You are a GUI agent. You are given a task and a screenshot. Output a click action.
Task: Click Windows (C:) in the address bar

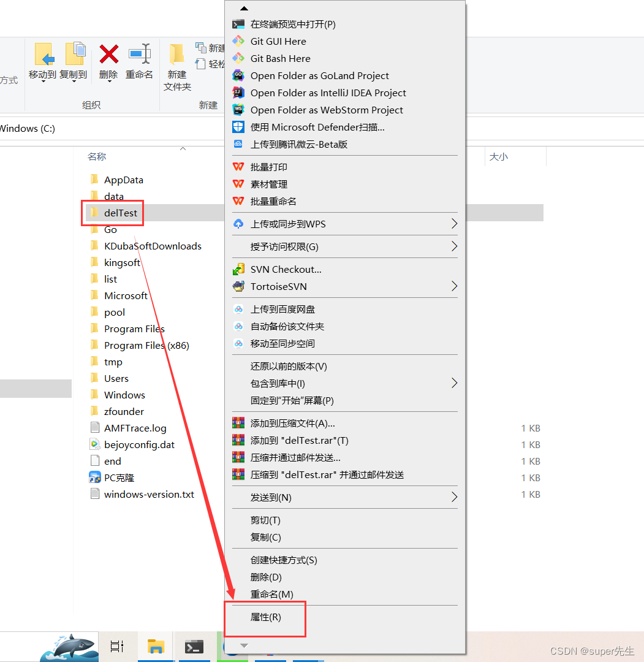[28, 128]
